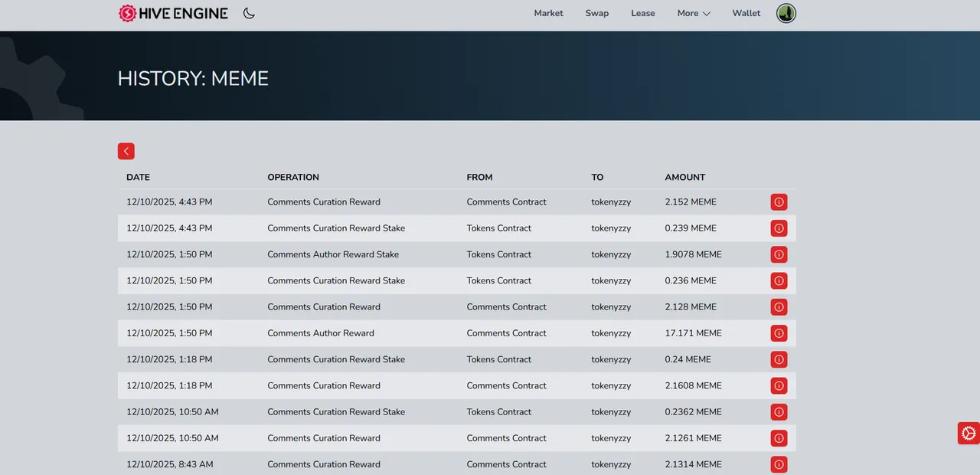Click the HISTORY: MEME heading
This screenshot has height=475, width=980.
point(193,78)
